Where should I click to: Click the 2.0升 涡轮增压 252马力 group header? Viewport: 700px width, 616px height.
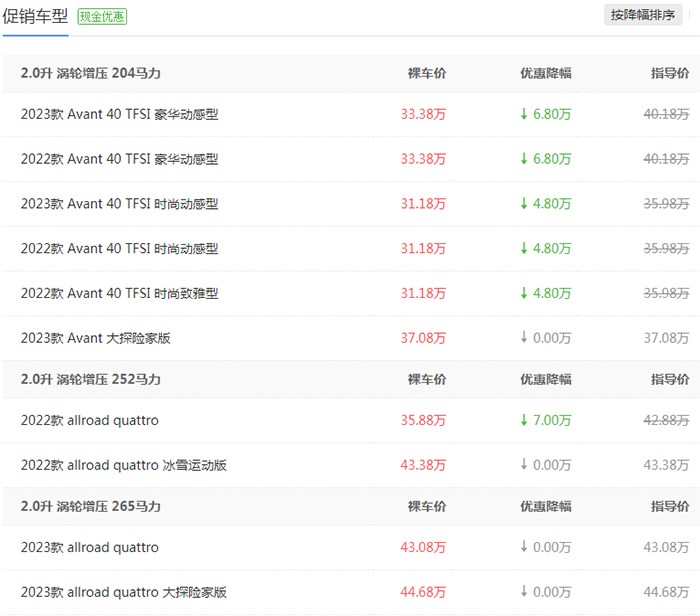coord(90,380)
